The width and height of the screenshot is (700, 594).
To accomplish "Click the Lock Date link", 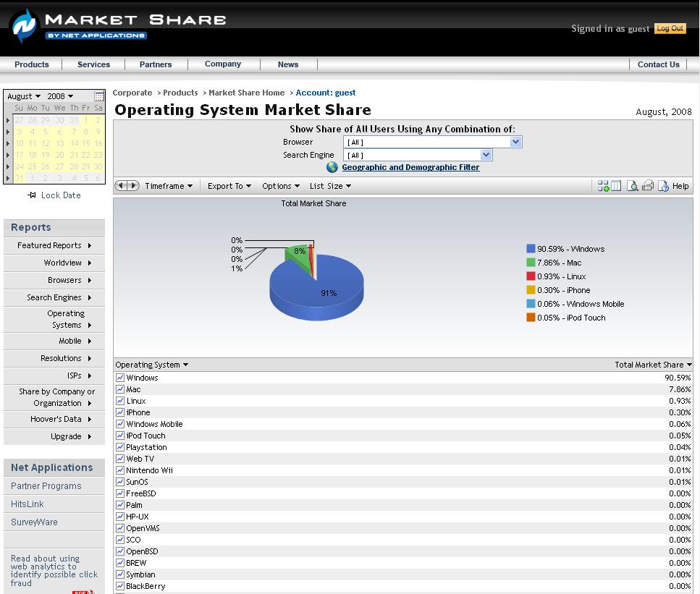I will click(x=61, y=195).
